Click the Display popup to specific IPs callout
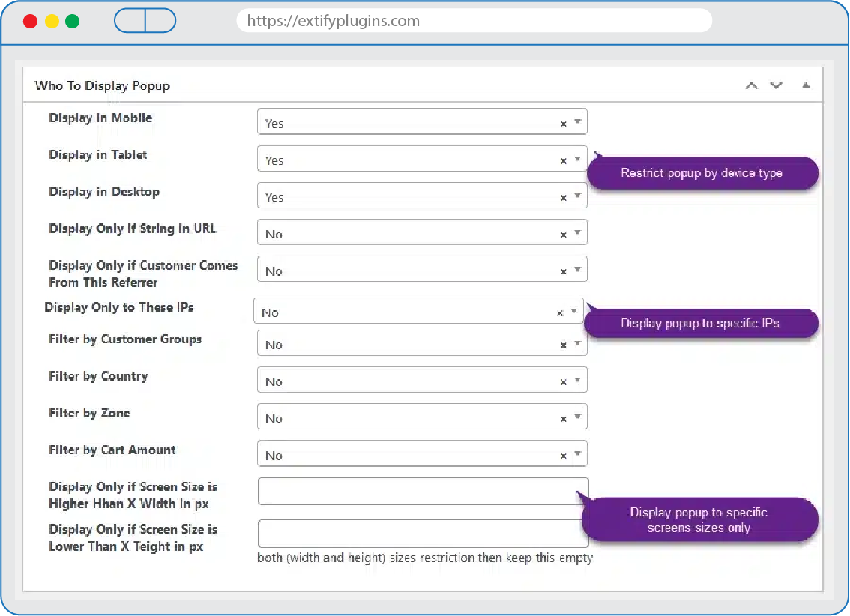This screenshot has width=850, height=616. coord(700,324)
